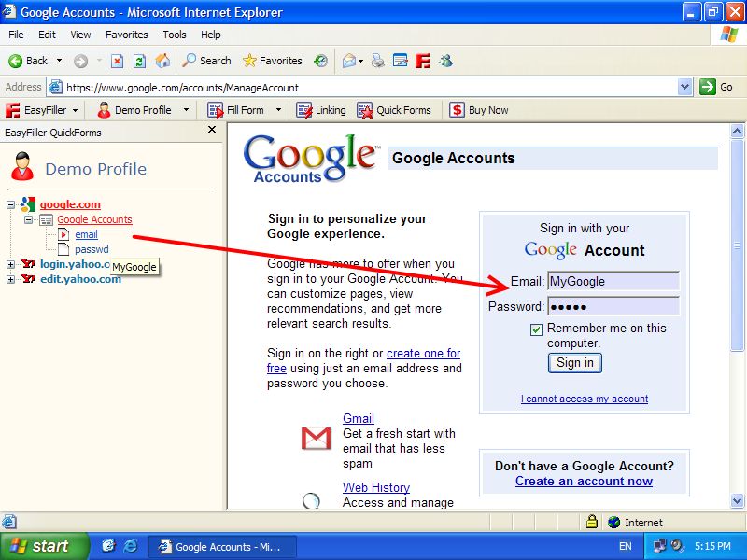This screenshot has height=560, width=747.
Task: Refresh the page using the green arrows icon
Action: tap(139, 61)
